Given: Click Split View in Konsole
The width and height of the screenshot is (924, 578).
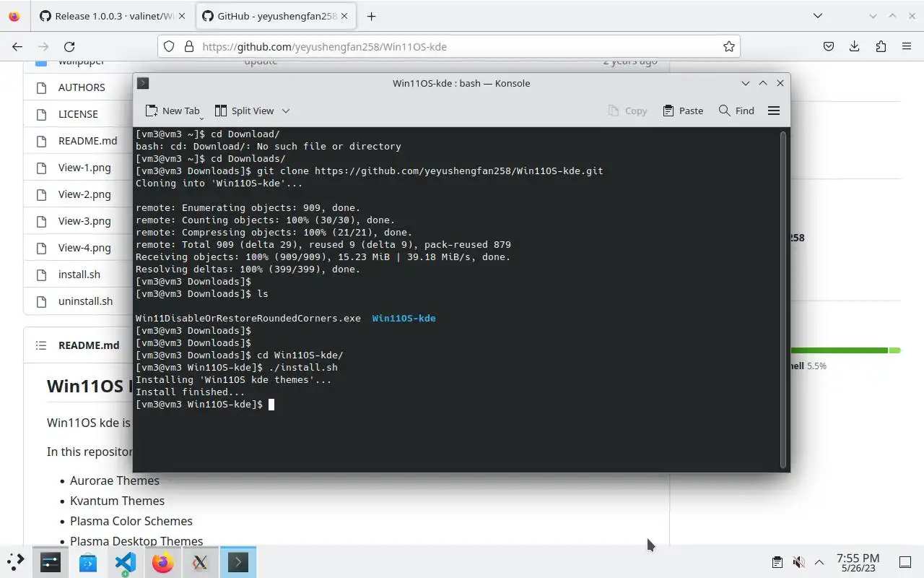Looking at the screenshot, I should coord(245,111).
